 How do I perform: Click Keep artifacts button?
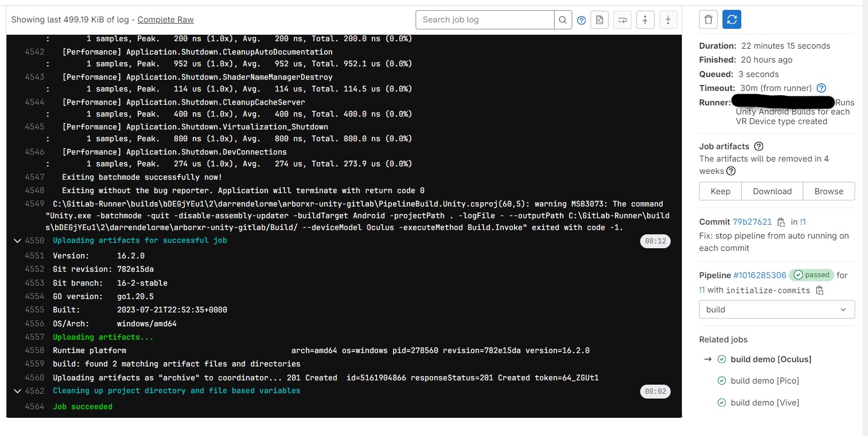[720, 192]
